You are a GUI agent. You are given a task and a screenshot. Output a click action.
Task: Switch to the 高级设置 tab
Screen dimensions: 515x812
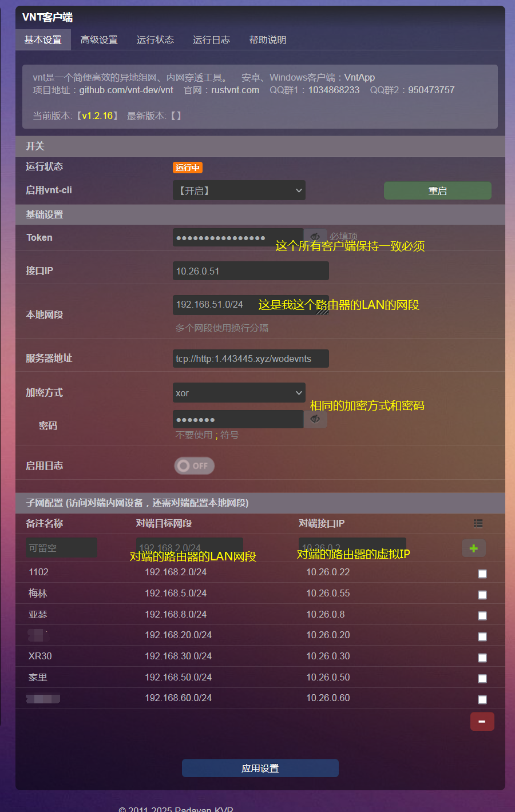pyautogui.click(x=99, y=40)
